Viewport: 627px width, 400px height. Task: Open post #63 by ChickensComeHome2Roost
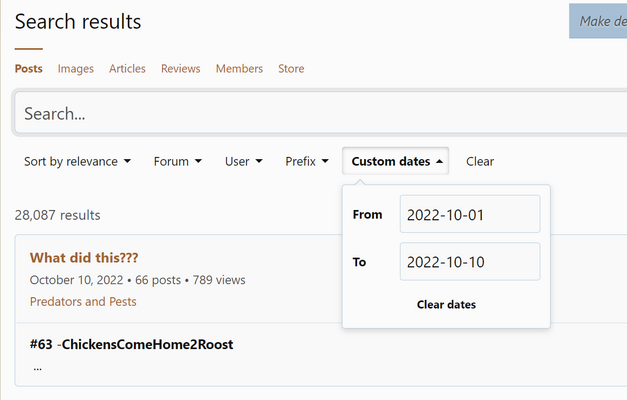click(132, 344)
